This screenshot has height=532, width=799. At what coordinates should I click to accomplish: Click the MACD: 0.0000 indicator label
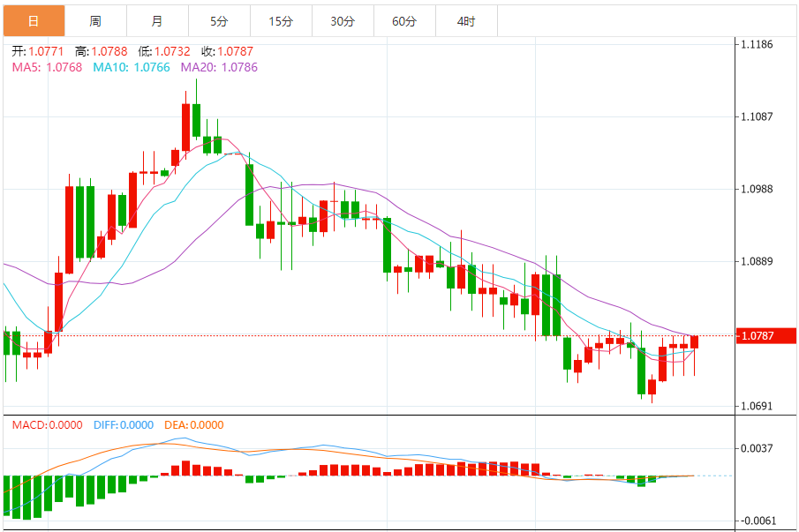(x=48, y=425)
